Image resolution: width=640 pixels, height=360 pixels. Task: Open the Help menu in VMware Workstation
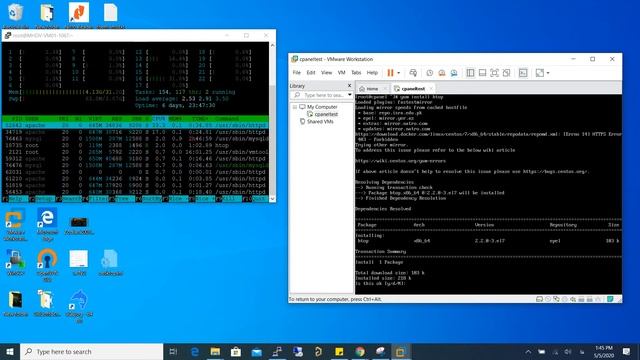click(372, 73)
